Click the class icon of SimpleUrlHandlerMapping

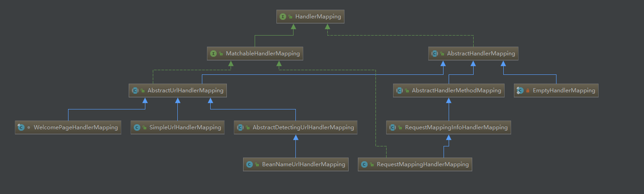pos(137,127)
